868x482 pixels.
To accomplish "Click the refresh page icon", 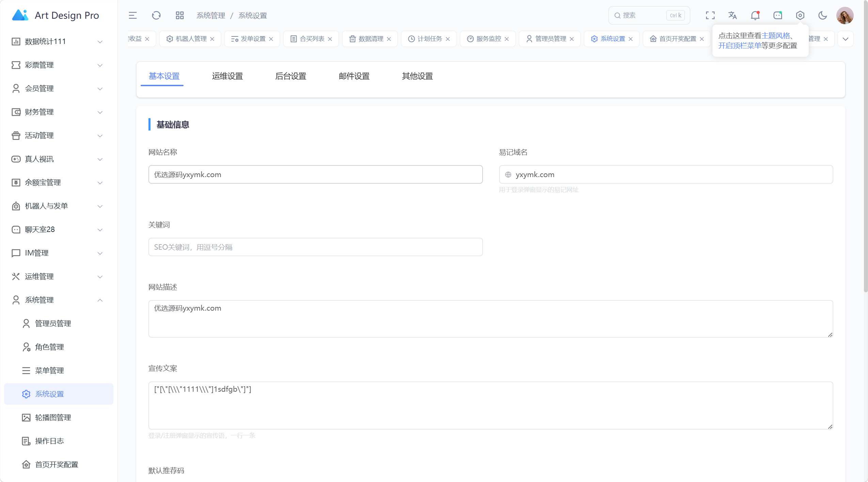I will (156, 15).
